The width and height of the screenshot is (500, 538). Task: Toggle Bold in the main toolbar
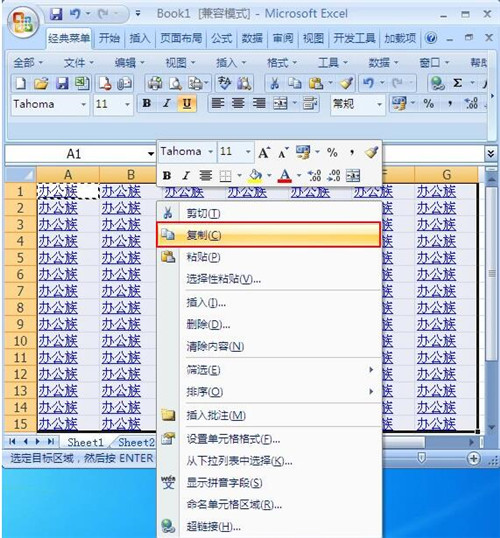(x=147, y=103)
